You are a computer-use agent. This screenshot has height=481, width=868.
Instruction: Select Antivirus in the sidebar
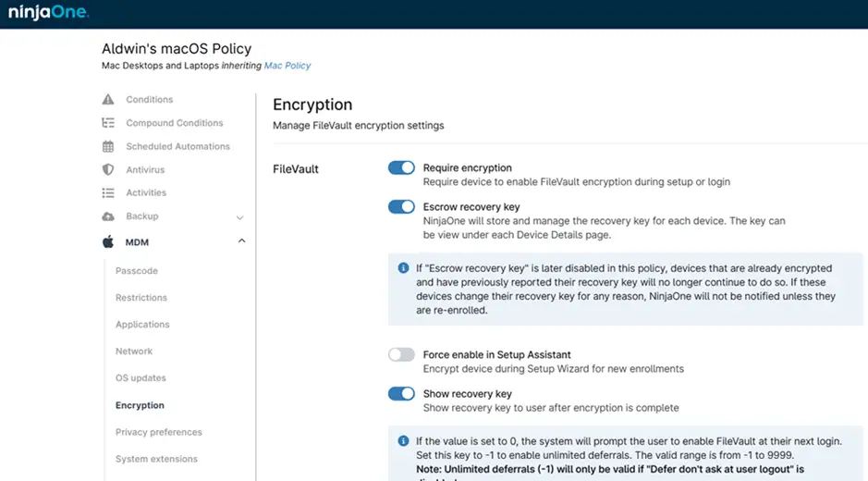coord(145,169)
